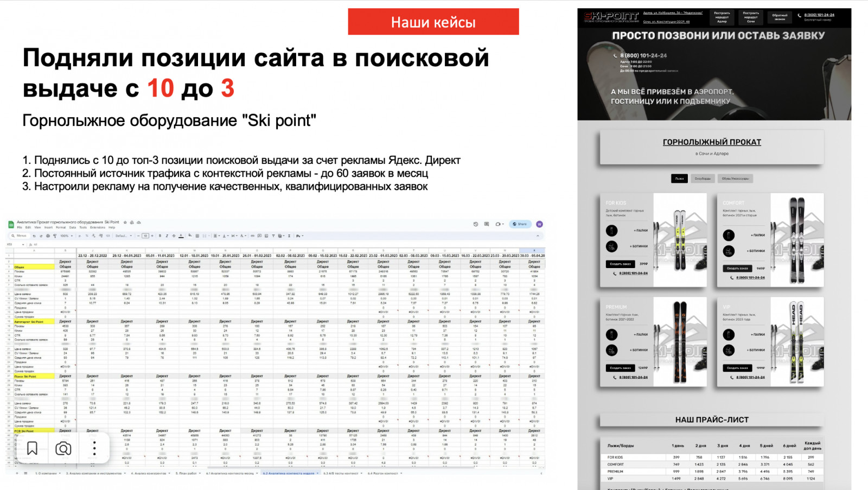
Task: Click the text color icon in Sheets
Action: 181,236
